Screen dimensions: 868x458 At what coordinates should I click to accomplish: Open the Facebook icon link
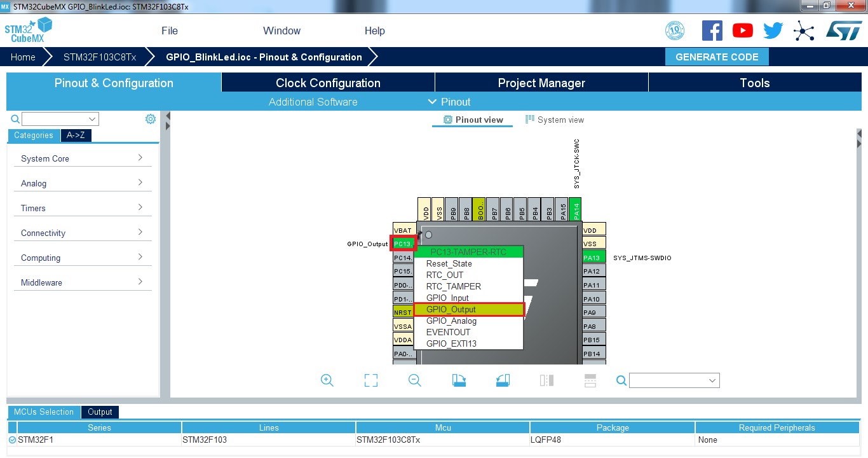[x=712, y=31]
